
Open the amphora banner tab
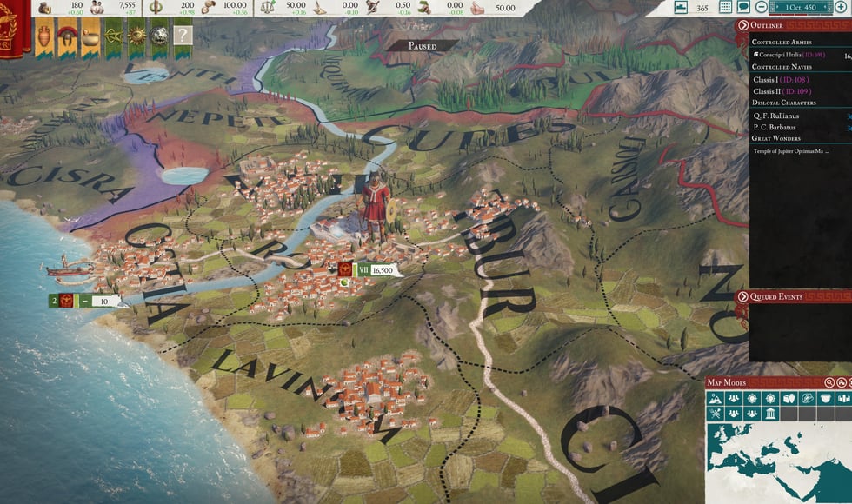tap(44, 36)
